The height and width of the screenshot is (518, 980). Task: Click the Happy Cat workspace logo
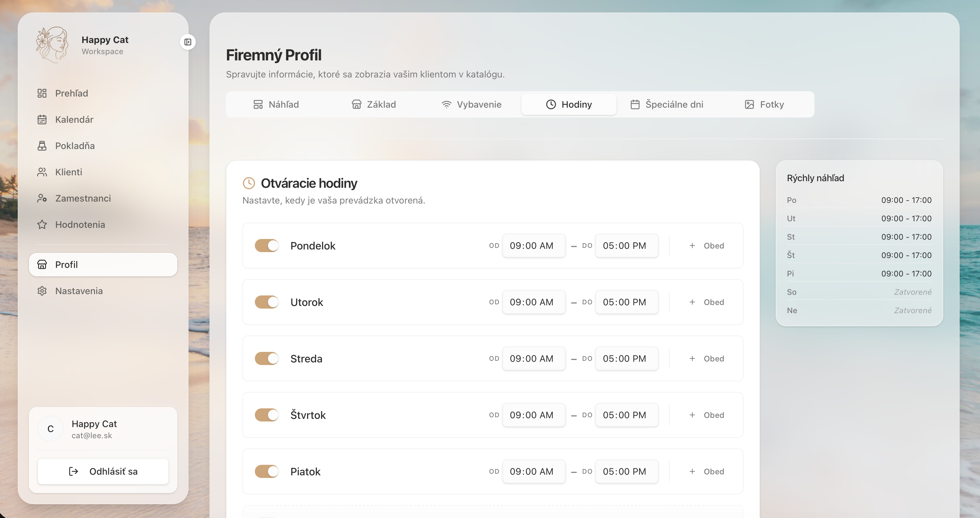(x=52, y=45)
